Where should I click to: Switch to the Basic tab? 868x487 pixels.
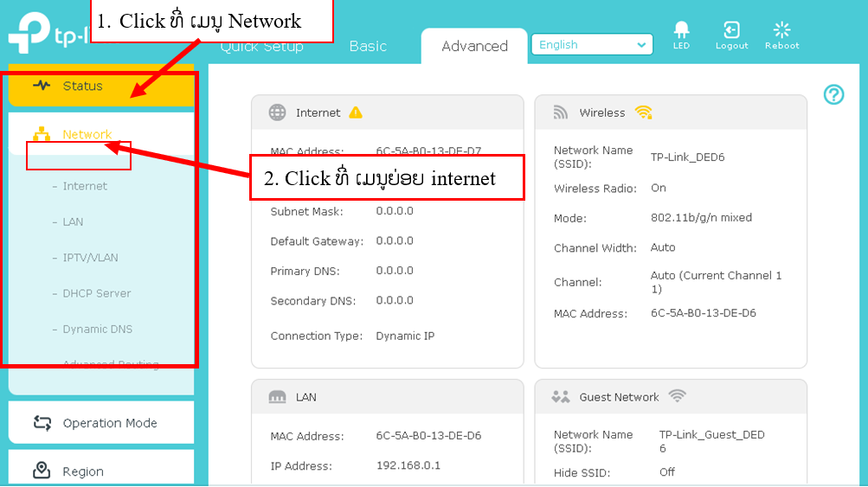tap(368, 47)
